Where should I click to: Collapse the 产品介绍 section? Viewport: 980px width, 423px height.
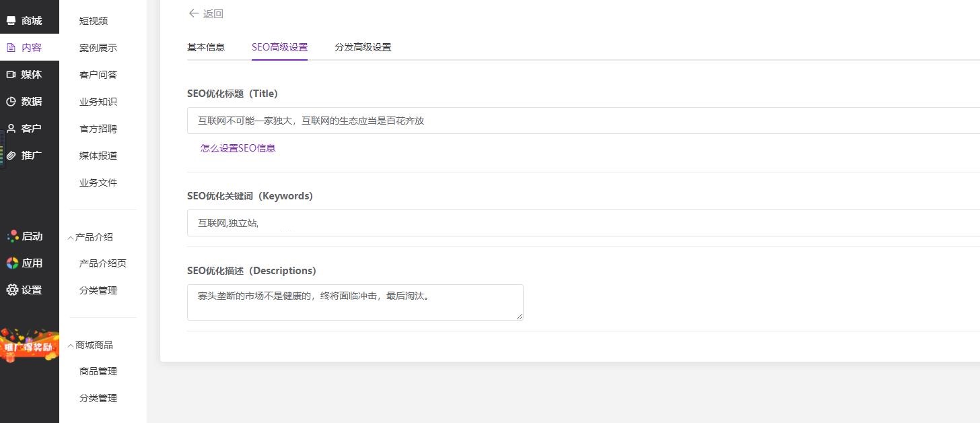tap(71, 238)
